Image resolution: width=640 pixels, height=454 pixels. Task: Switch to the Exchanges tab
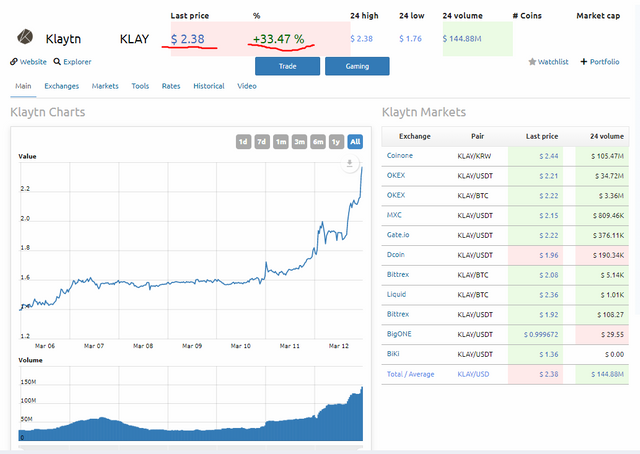(62, 86)
